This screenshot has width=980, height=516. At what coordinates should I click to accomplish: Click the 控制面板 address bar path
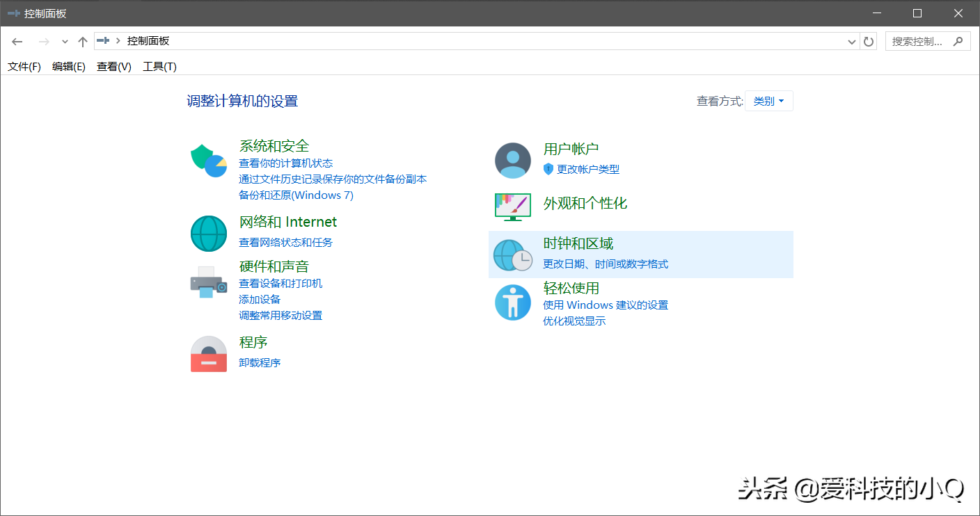(x=148, y=41)
